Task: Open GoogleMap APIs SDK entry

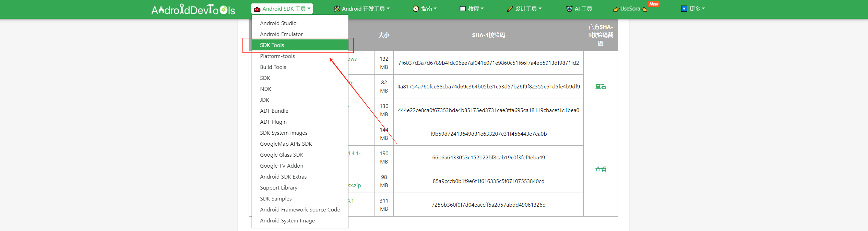Action: tap(300, 144)
